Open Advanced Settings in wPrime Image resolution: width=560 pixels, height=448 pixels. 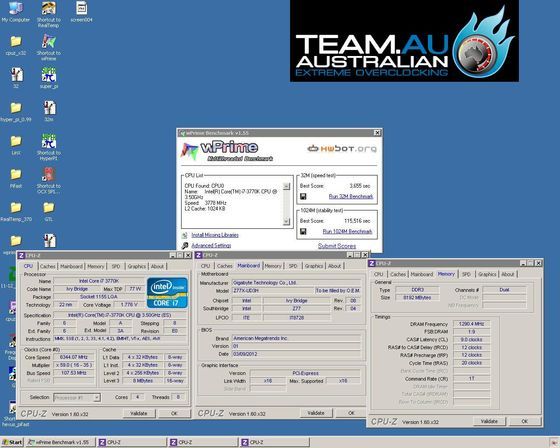tap(211, 245)
